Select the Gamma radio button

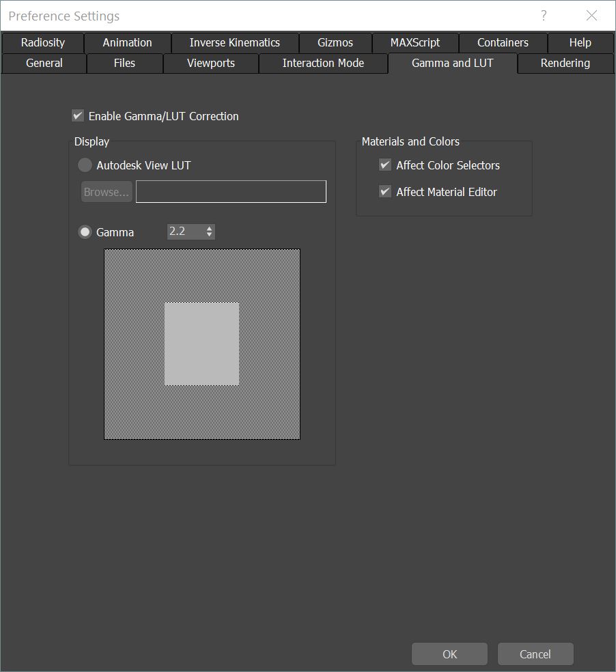point(85,232)
